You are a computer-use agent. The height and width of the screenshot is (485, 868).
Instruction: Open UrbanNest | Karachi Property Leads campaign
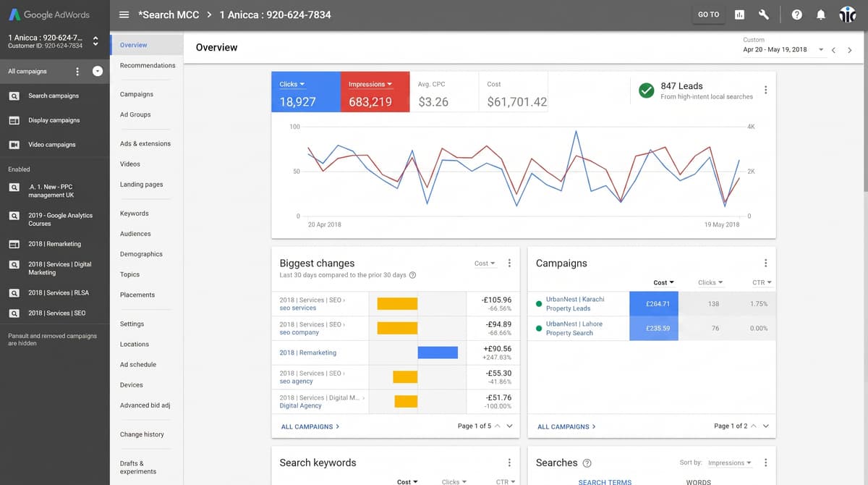coord(575,304)
